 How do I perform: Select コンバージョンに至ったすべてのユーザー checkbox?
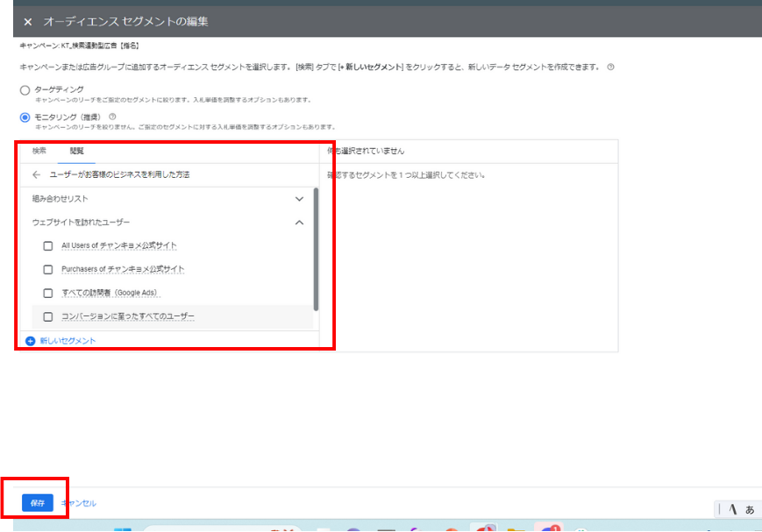pos(48,316)
